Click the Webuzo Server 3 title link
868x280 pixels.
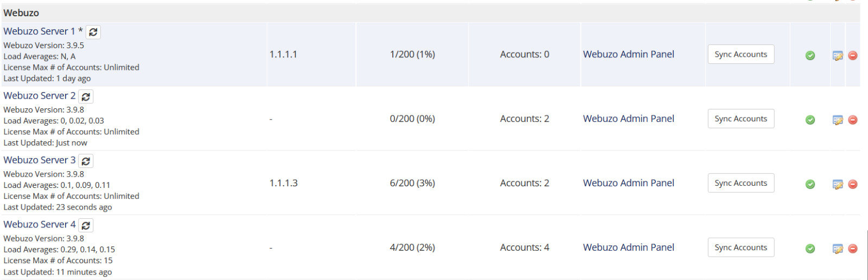click(x=39, y=160)
